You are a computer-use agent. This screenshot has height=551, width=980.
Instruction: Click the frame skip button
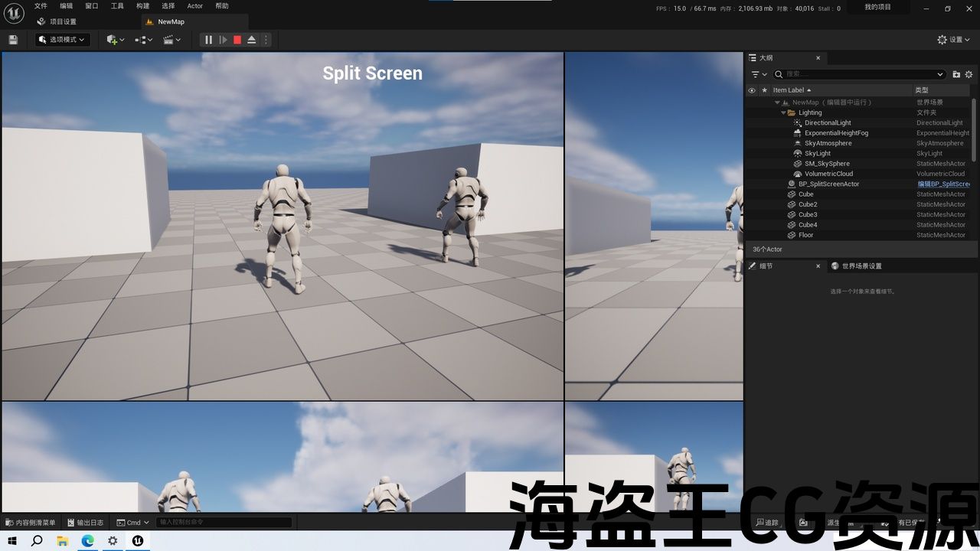click(x=223, y=40)
